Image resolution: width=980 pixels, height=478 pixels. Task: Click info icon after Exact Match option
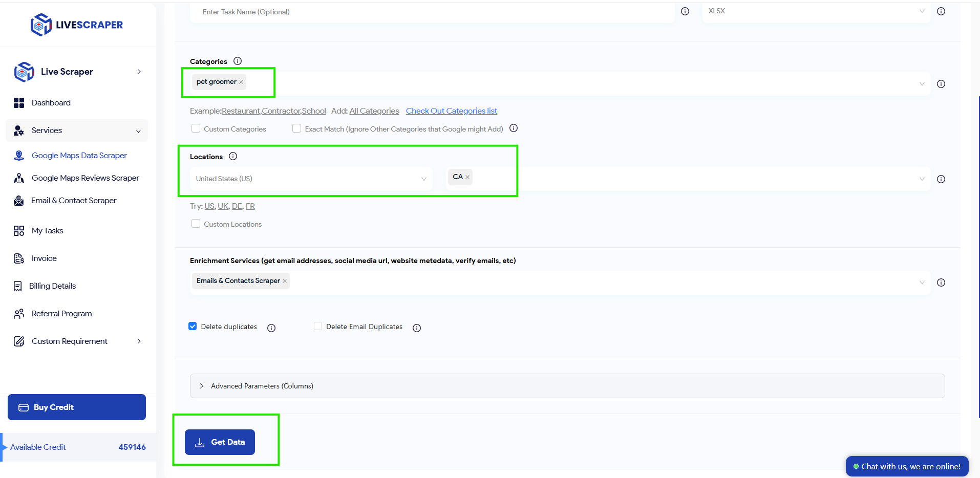514,128
